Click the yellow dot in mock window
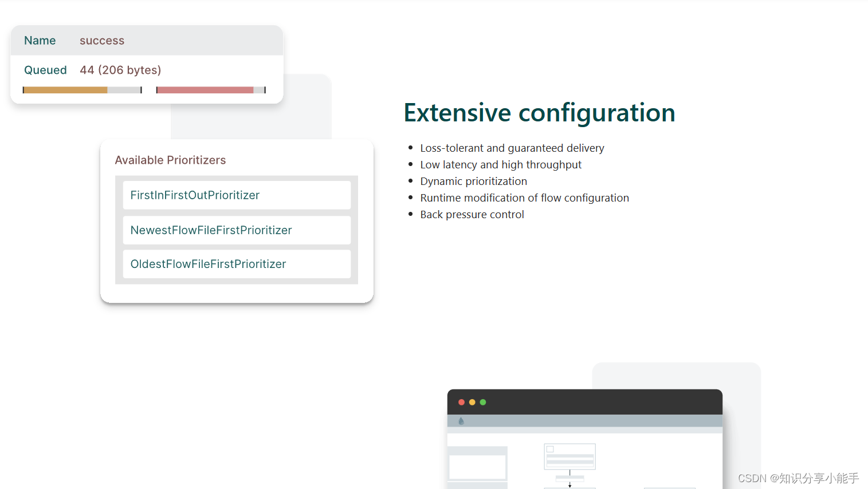The height and width of the screenshot is (489, 868). [472, 403]
